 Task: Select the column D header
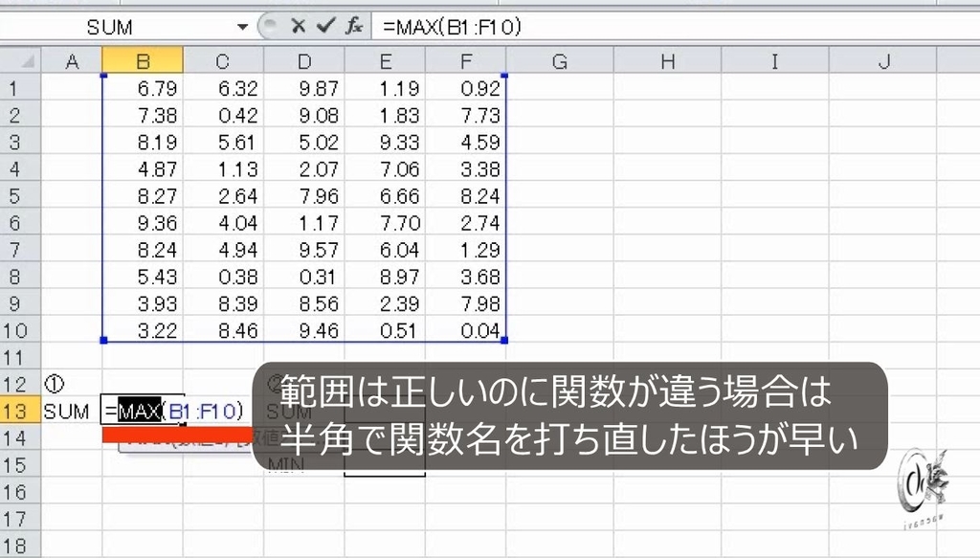pos(303,61)
